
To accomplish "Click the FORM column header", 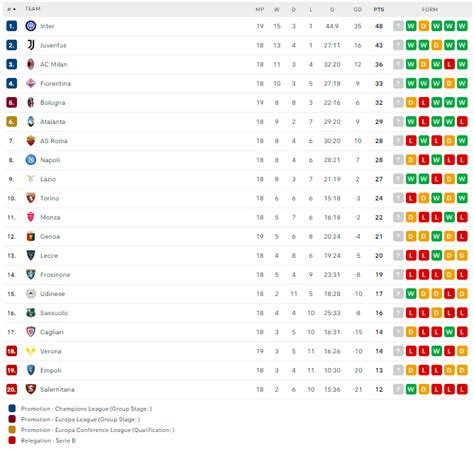I will pos(430,9).
